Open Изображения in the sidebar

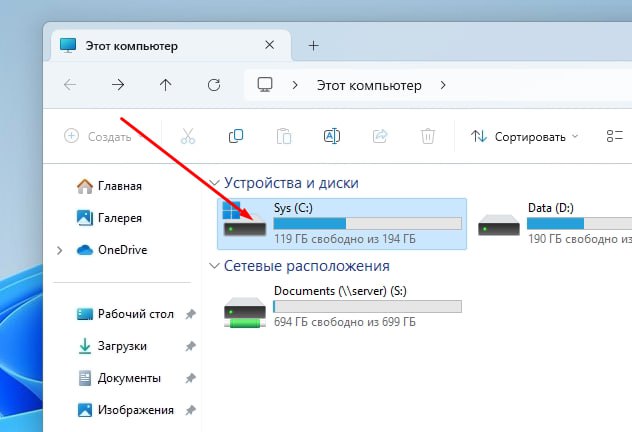coord(125,410)
